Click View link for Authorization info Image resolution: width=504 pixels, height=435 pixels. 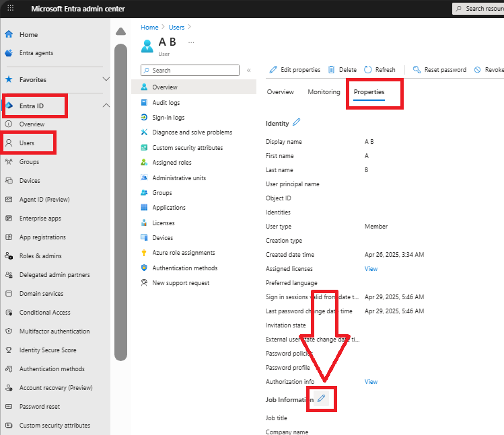click(x=371, y=382)
